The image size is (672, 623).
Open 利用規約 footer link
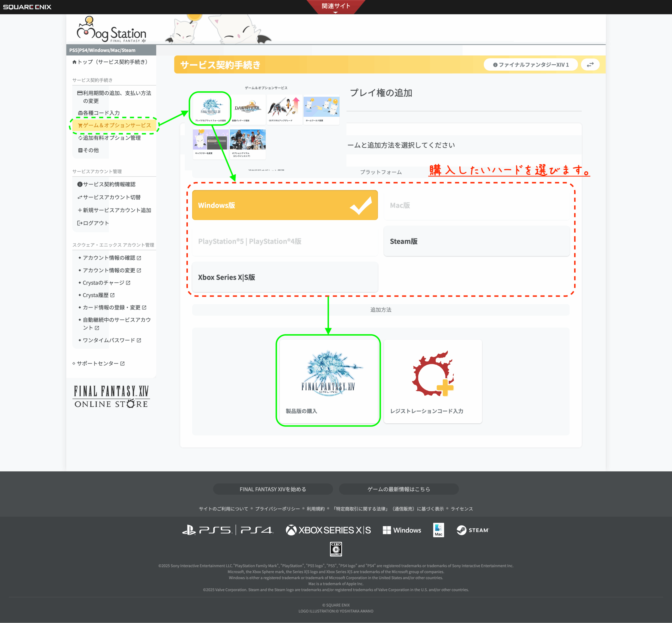316,509
